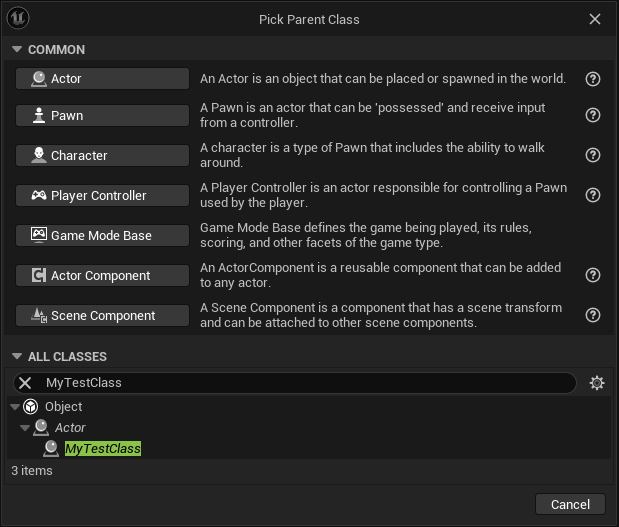Click the Cancel button
The height and width of the screenshot is (527, 619).
(x=570, y=504)
